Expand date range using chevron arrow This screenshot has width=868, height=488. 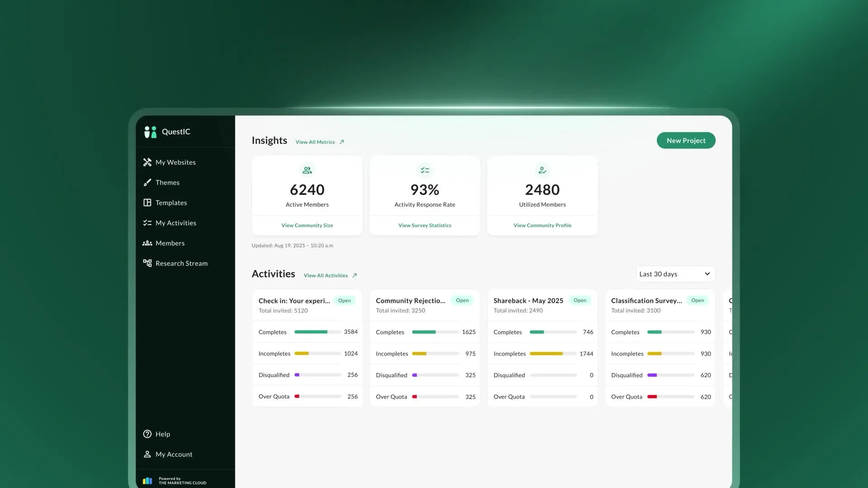707,274
